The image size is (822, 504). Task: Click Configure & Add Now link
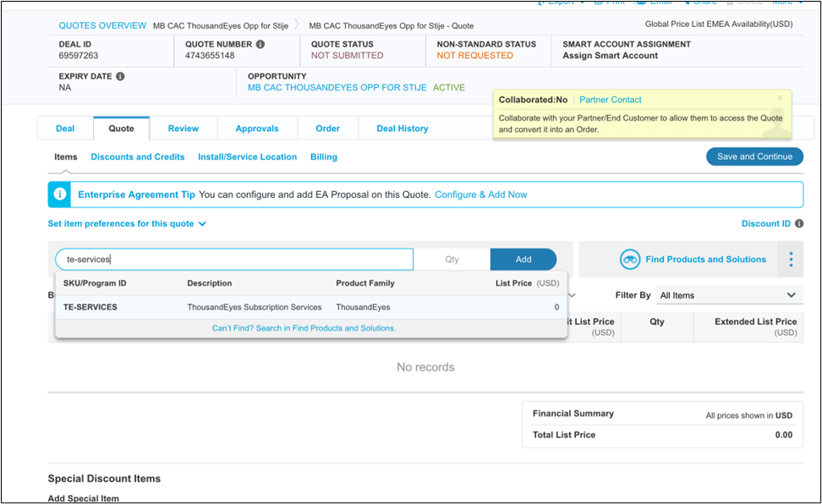(x=480, y=194)
